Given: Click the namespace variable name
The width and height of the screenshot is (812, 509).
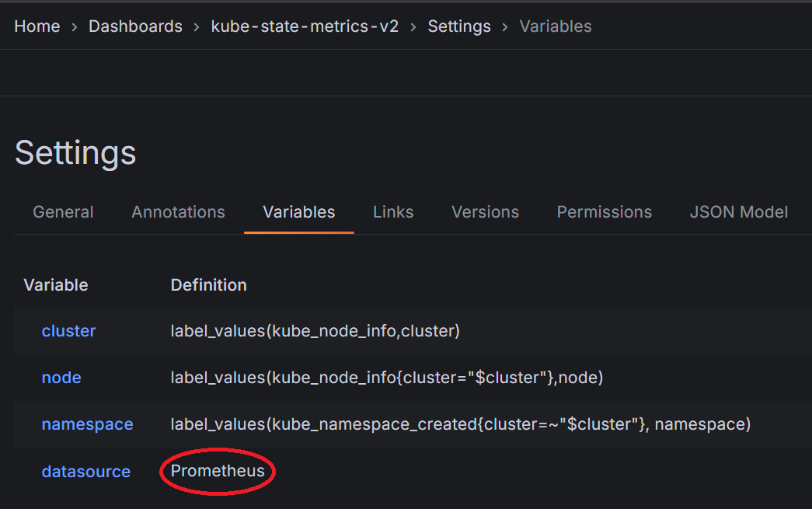Looking at the screenshot, I should click(87, 424).
